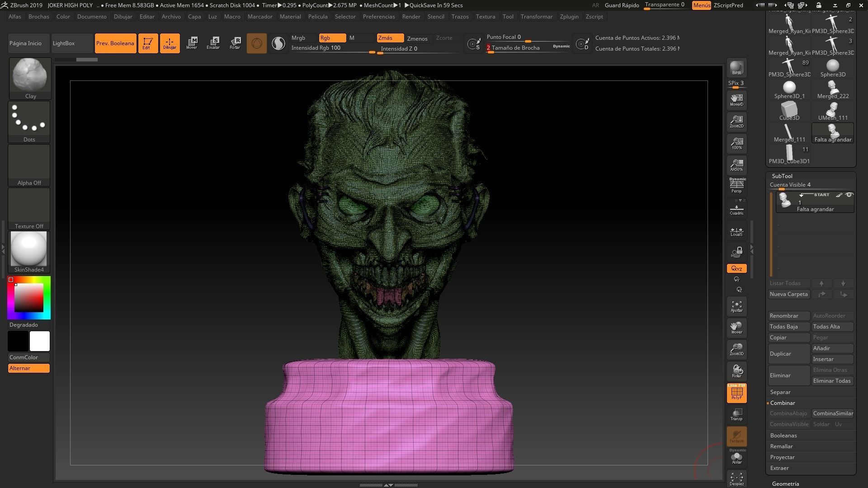Toggle visibility eye of Falta agrandar subtool
The width and height of the screenshot is (868, 488).
(x=849, y=195)
